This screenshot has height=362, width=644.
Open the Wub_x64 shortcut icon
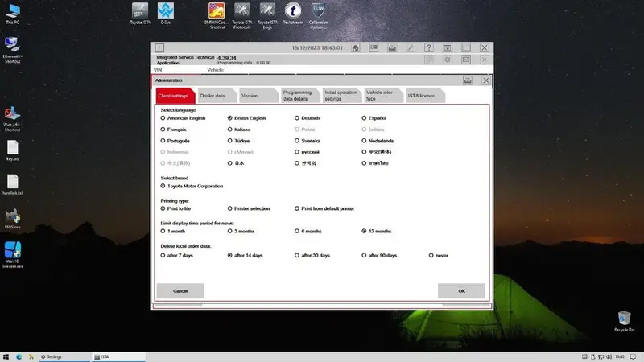point(12,119)
